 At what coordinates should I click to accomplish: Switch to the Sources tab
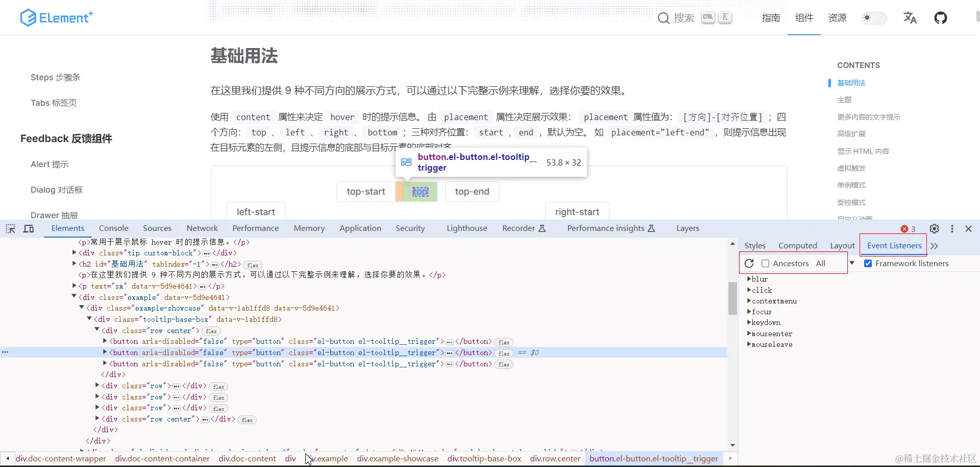tap(157, 228)
